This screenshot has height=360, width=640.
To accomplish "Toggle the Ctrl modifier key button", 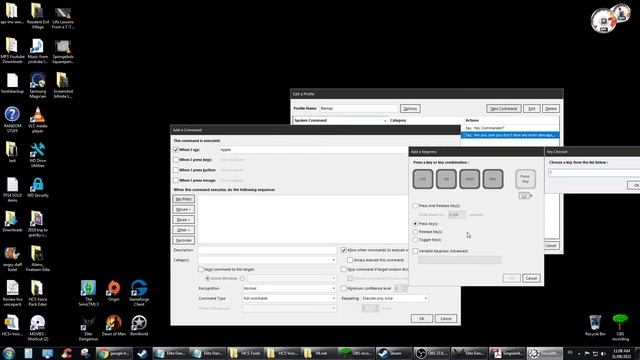I will click(x=423, y=179).
